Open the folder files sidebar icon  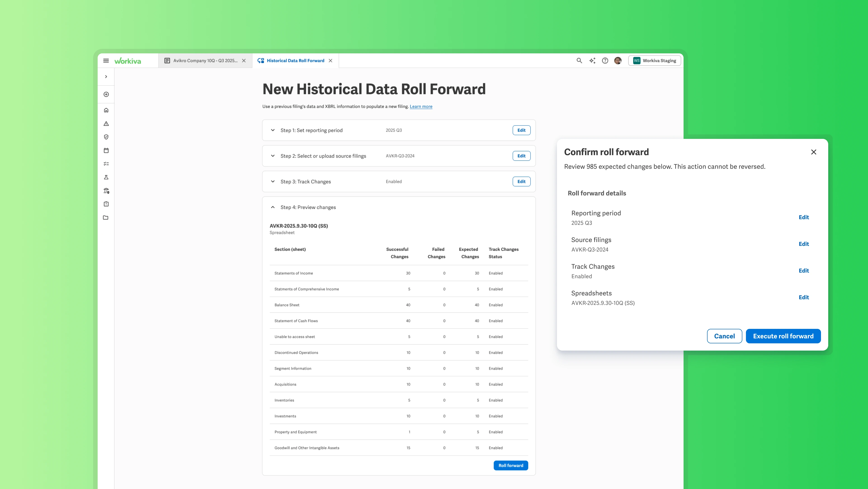coord(106,218)
